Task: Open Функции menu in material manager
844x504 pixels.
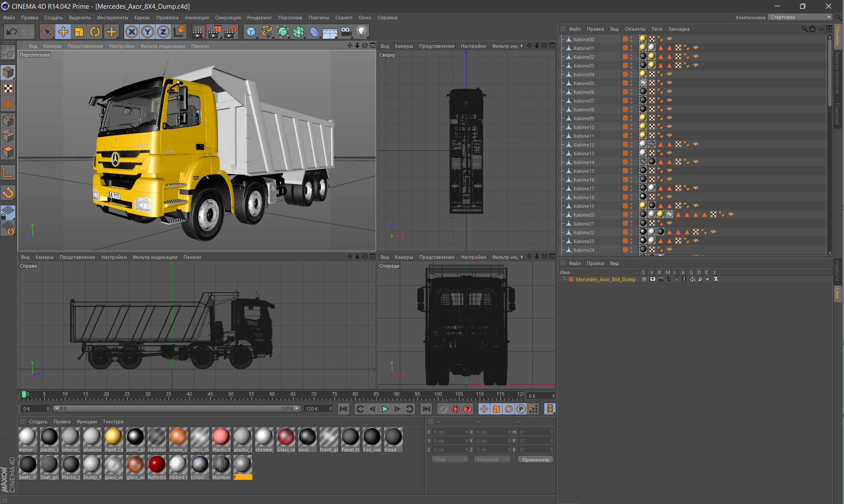Action: click(x=86, y=422)
